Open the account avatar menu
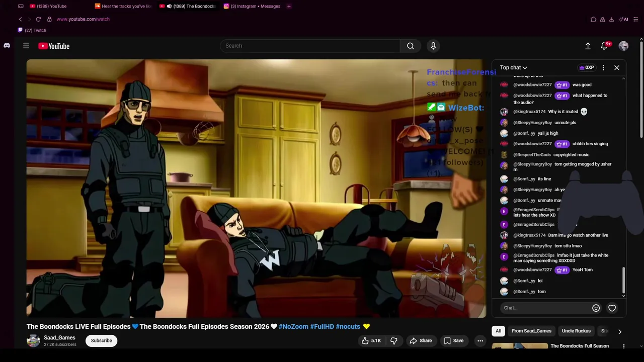 click(x=623, y=46)
